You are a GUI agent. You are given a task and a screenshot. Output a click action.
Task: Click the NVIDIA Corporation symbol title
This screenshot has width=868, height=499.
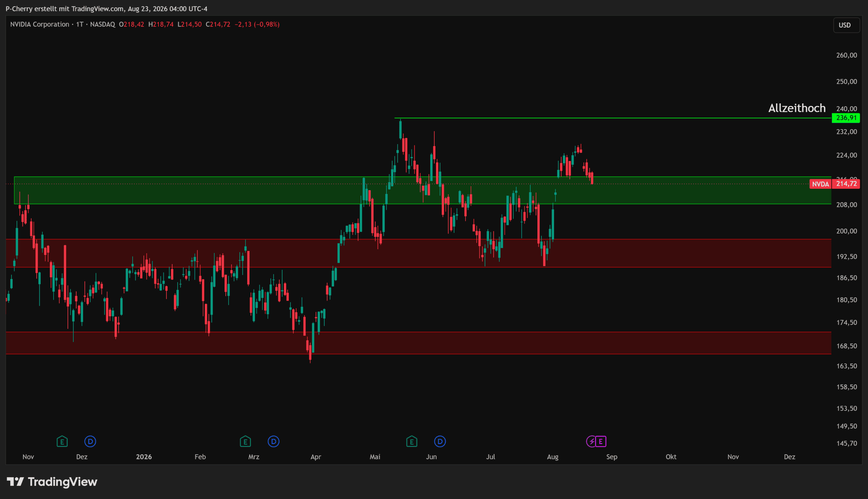(x=40, y=24)
